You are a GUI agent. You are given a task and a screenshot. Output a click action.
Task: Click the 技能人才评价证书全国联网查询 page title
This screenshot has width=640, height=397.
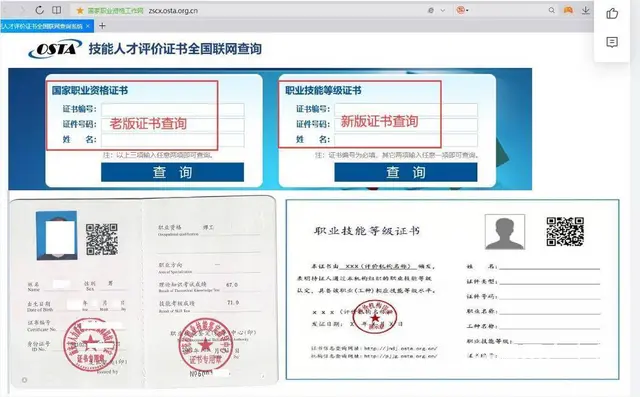(x=175, y=49)
